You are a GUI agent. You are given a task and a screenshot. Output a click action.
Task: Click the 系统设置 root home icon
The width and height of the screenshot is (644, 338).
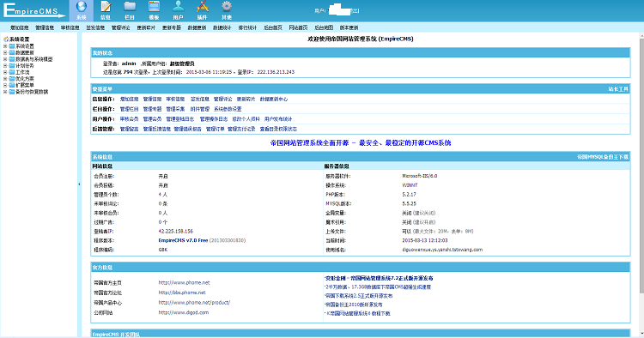(6, 39)
